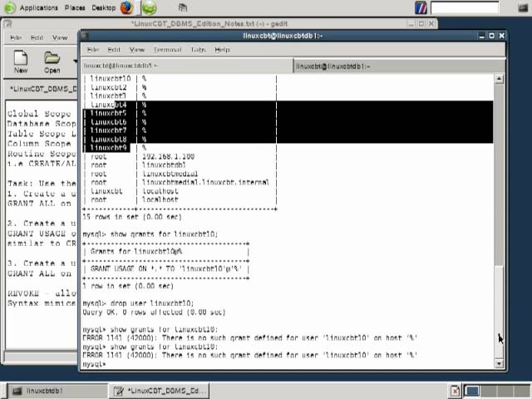Open the Places menu in top panel
Viewport: 532px width, 399px height.
tap(75, 7)
